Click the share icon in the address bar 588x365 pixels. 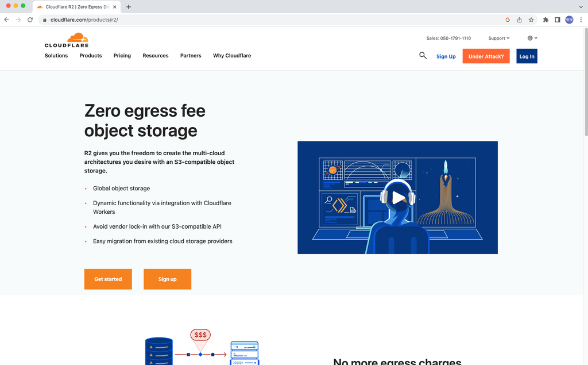point(519,19)
